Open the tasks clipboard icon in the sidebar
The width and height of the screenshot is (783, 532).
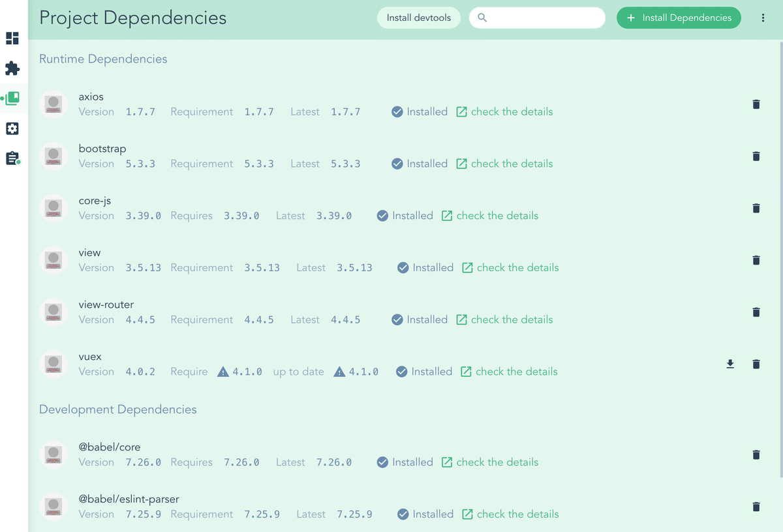pyautogui.click(x=12, y=158)
